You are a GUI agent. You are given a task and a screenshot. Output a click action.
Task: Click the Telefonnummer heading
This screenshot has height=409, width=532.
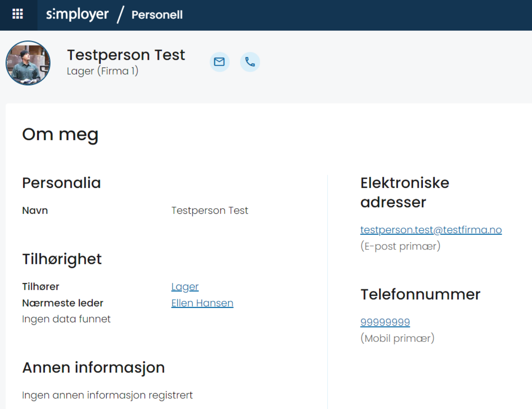pos(421,295)
